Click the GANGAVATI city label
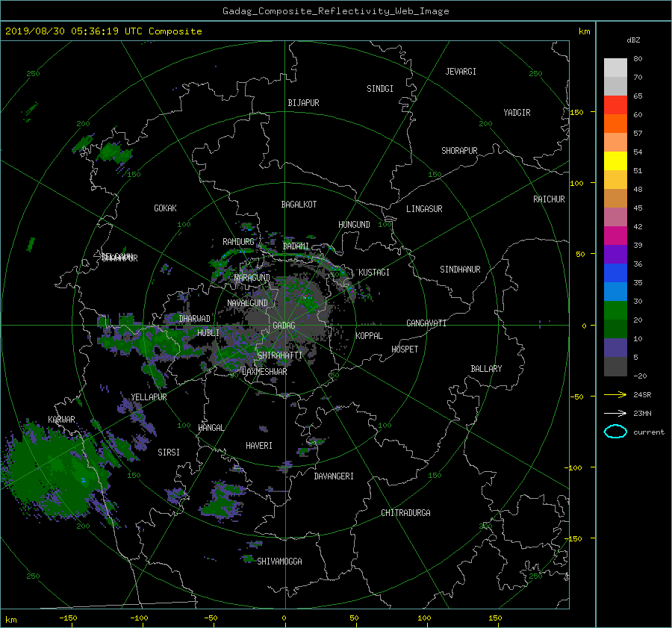The width and height of the screenshot is (672, 628). 426,323
